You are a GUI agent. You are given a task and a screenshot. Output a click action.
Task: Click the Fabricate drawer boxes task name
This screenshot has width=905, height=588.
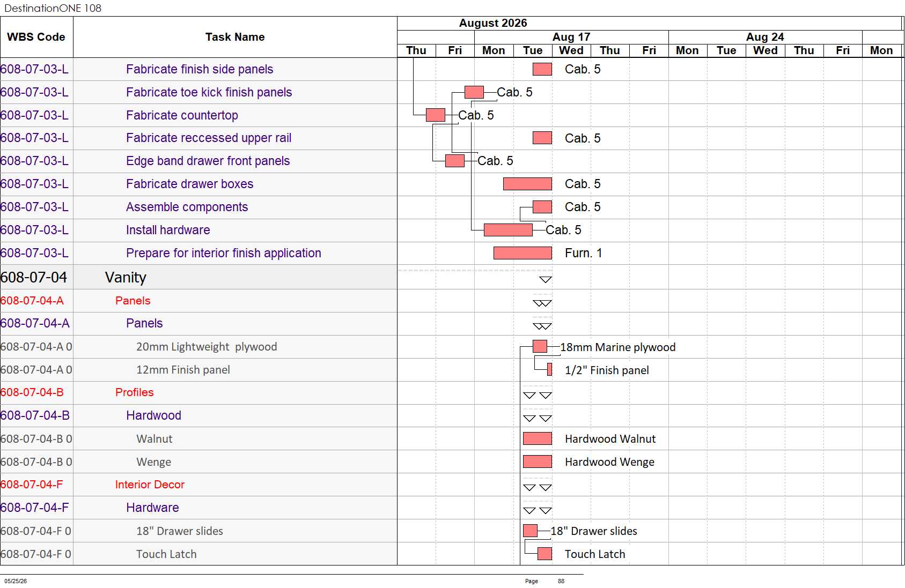click(190, 184)
